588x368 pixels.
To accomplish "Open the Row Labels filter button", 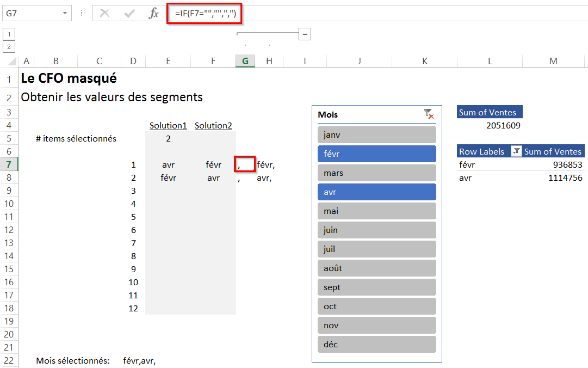I will pos(516,151).
